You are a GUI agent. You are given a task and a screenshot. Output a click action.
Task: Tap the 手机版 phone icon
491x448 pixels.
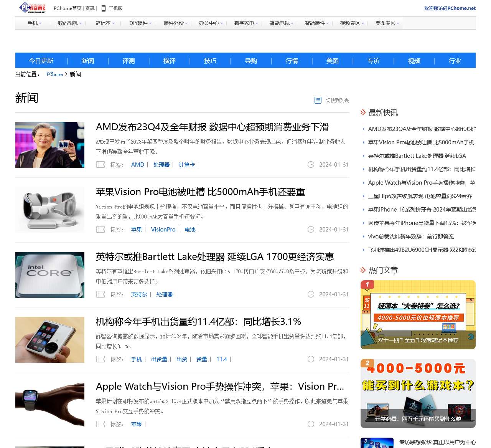coord(103,8)
